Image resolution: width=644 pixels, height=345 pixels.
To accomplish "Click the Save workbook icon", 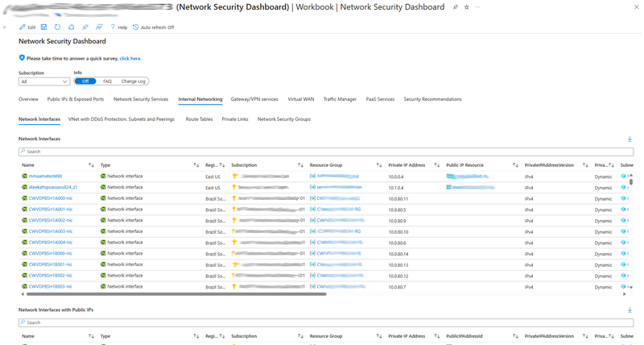I will click(x=43, y=27).
